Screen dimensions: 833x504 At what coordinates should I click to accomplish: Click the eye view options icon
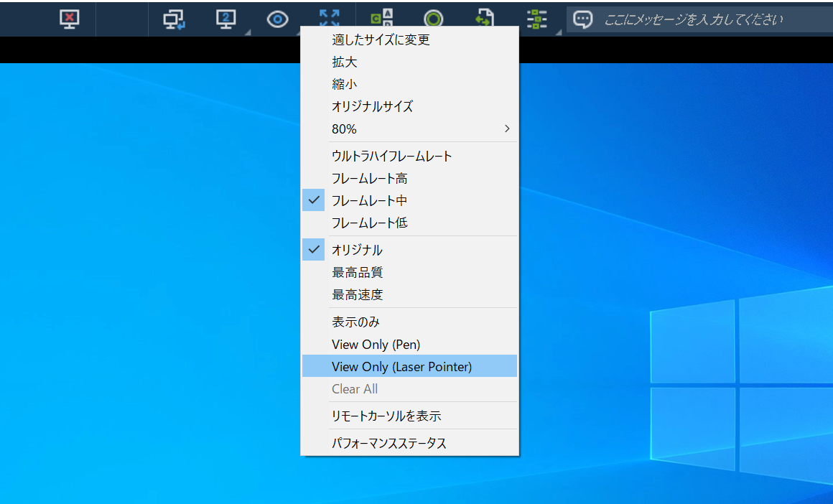coord(277,19)
